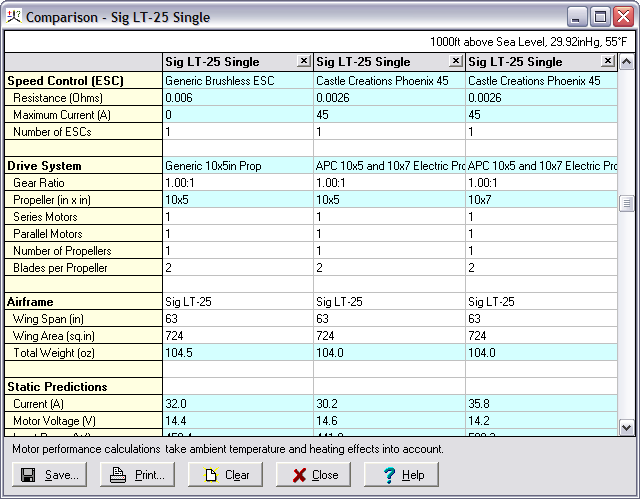The image size is (640, 499).
Task: Open Help with the question mark button
Action: pos(401,475)
